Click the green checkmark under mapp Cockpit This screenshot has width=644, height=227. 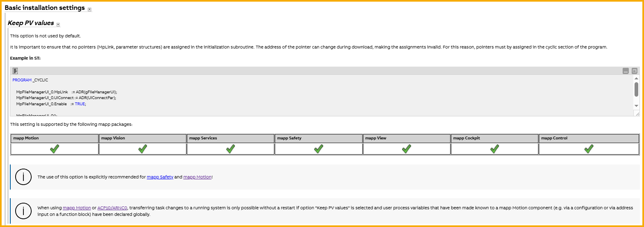click(x=494, y=149)
